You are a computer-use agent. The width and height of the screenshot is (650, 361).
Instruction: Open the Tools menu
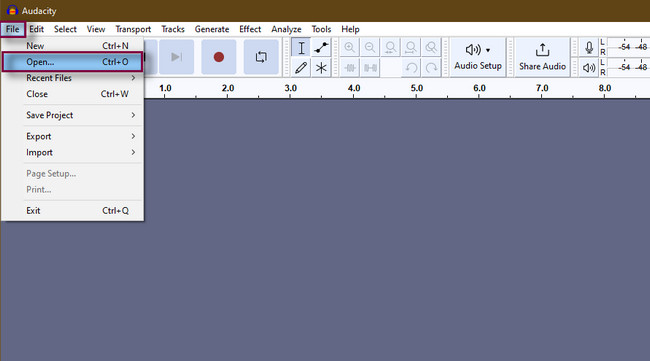click(321, 29)
